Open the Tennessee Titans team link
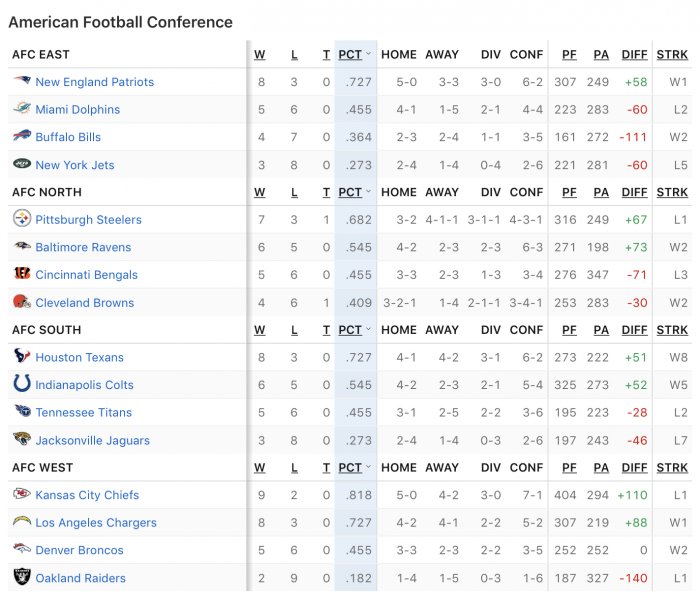The height and width of the screenshot is (597, 700). [x=83, y=412]
